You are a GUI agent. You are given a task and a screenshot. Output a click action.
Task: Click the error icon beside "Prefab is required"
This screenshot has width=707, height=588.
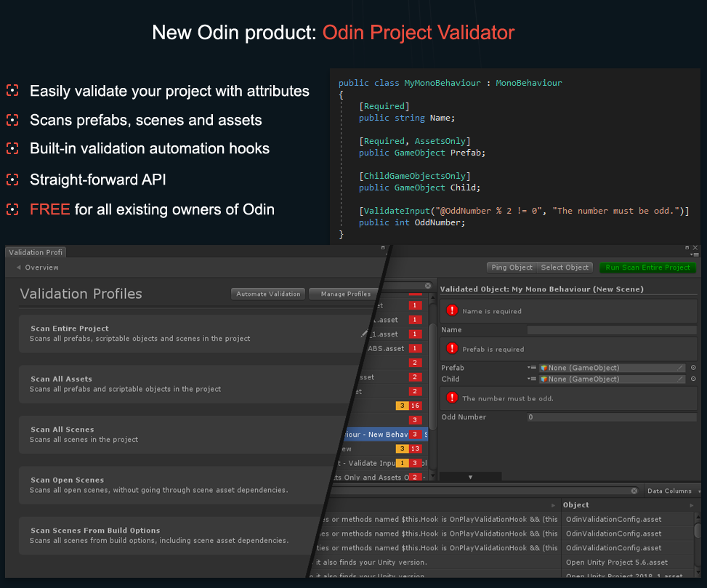point(452,348)
